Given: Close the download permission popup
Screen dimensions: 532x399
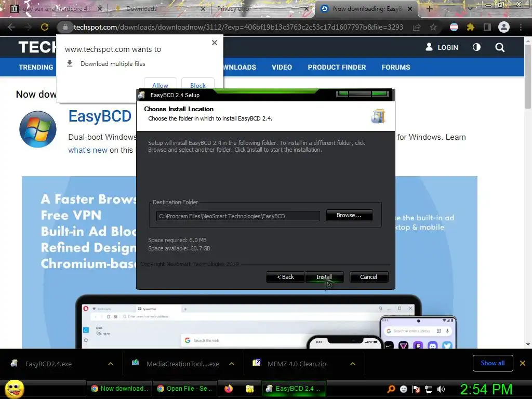Looking at the screenshot, I should pyautogui.click(x=215, y=43).
